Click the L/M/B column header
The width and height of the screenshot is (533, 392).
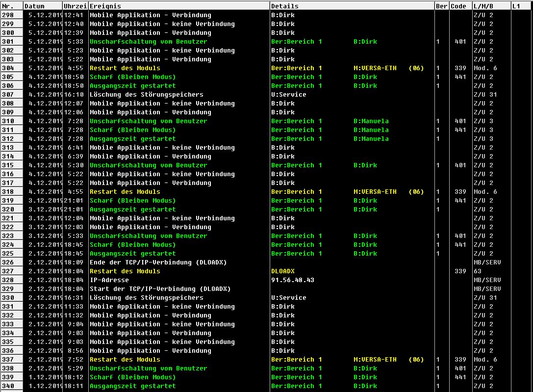(x=491, y=6)
